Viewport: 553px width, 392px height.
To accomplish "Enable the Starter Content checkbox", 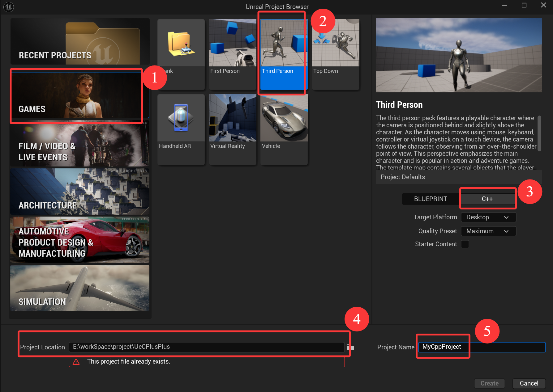I will [465, 244].
